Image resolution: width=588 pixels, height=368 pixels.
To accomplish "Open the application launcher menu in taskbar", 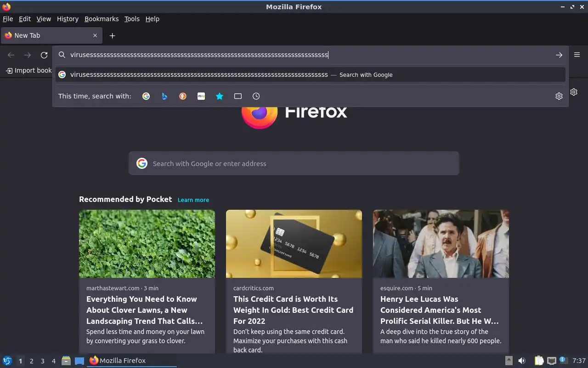I will point(7,361).
